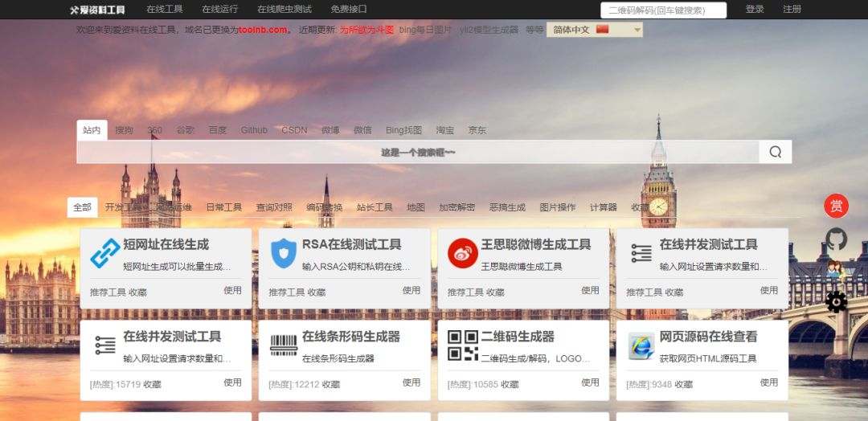The height and width of the screenshot is (421, 868).
Task: Open the 在线运行 menu
Action: 219,10
